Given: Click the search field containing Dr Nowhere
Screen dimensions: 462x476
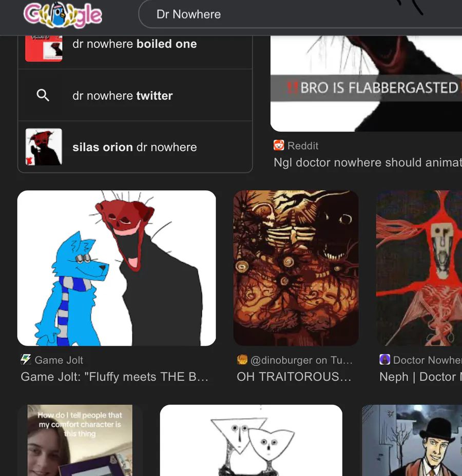Looking at the screenshot, I should (300, 14).
